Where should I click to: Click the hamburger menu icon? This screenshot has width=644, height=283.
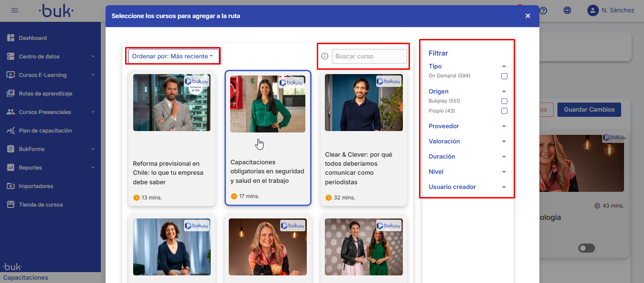pyautogui.click(x=15, y=10)
